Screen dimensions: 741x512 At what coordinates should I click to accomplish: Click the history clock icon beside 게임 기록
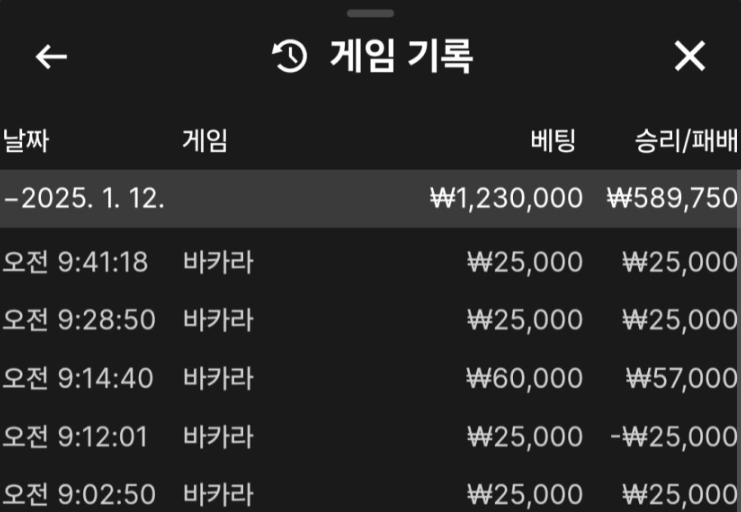pyautogui.click(x=290, y=57)
